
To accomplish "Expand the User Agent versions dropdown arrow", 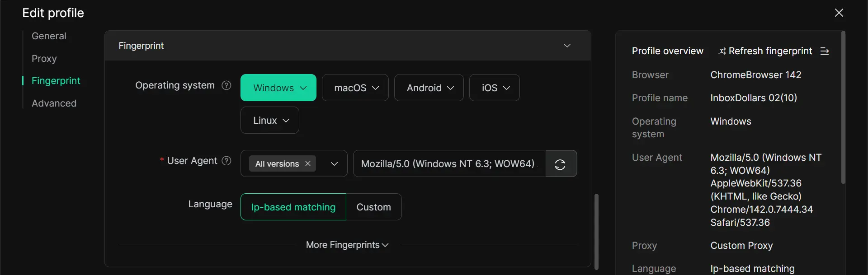I will click(x=334, y=164).
